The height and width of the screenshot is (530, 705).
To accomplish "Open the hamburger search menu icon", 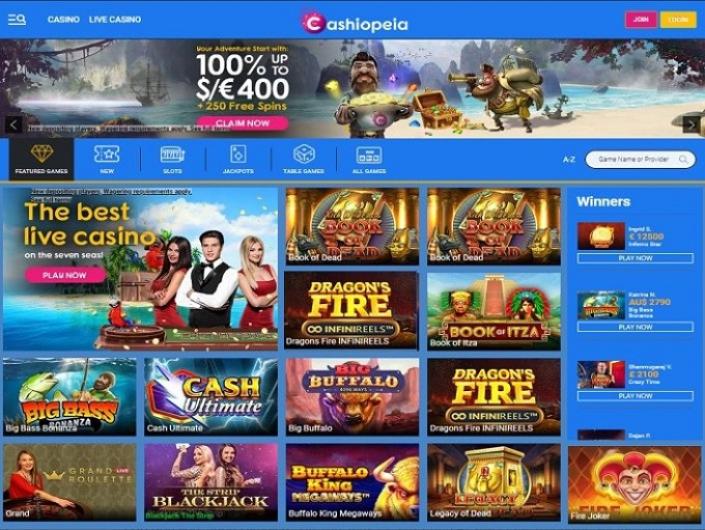I will tap(17, 20).
